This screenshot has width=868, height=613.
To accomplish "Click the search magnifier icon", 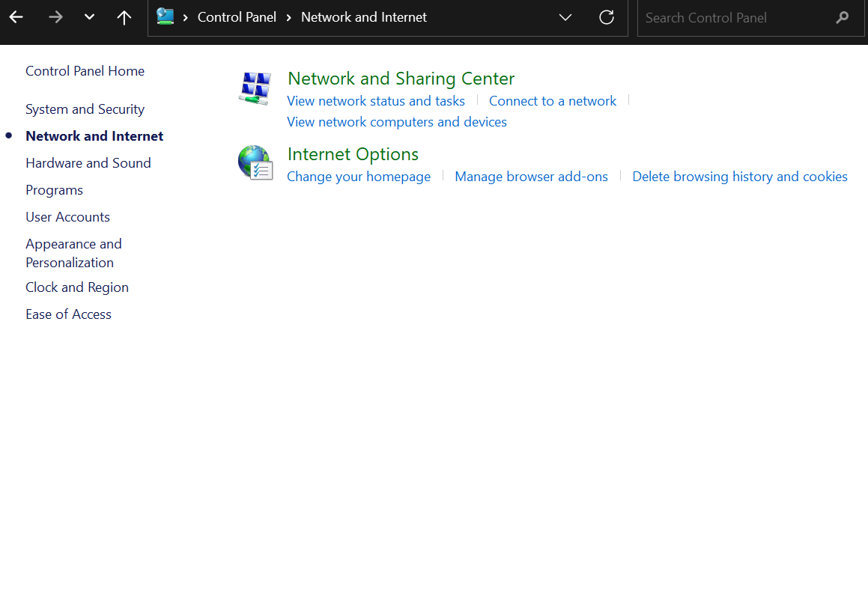I will click(x=845, y=17).
